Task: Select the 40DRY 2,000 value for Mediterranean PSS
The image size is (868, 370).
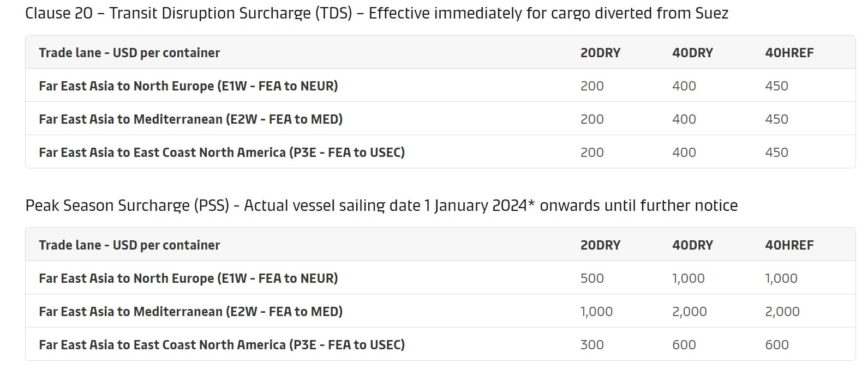Action: coord(689,312)
